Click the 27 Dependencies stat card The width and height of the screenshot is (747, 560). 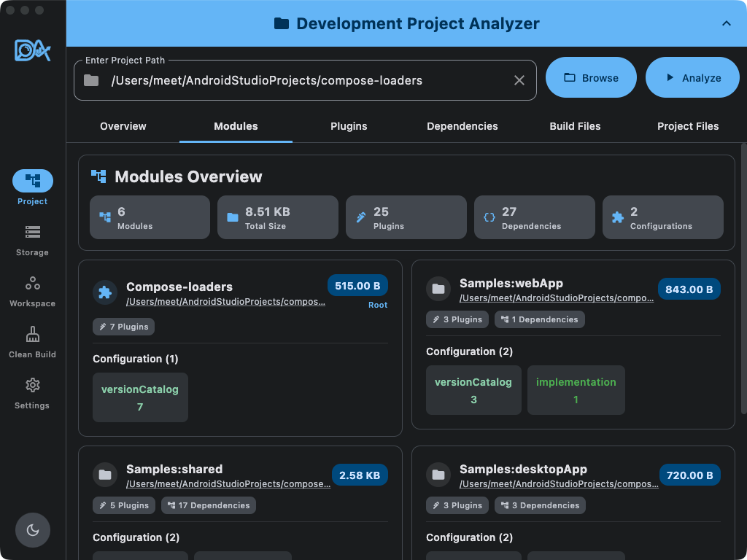[535, 217]
